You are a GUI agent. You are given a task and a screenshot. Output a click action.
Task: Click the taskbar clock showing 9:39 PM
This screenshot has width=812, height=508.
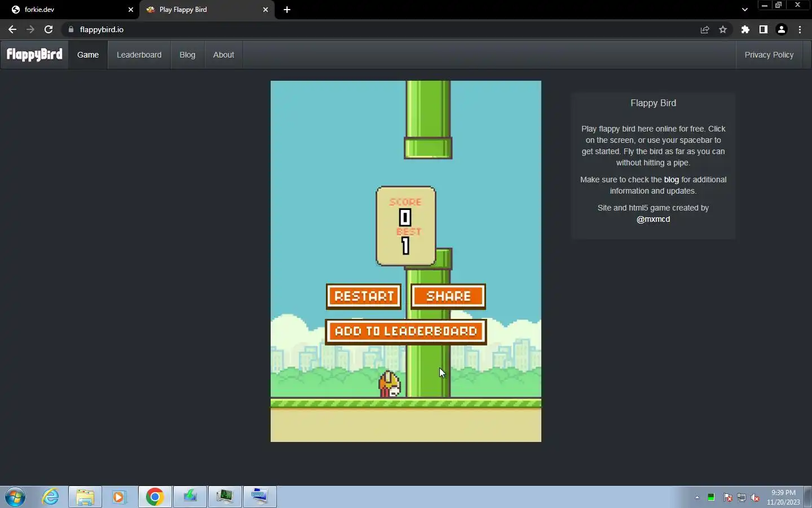[783, 497]
